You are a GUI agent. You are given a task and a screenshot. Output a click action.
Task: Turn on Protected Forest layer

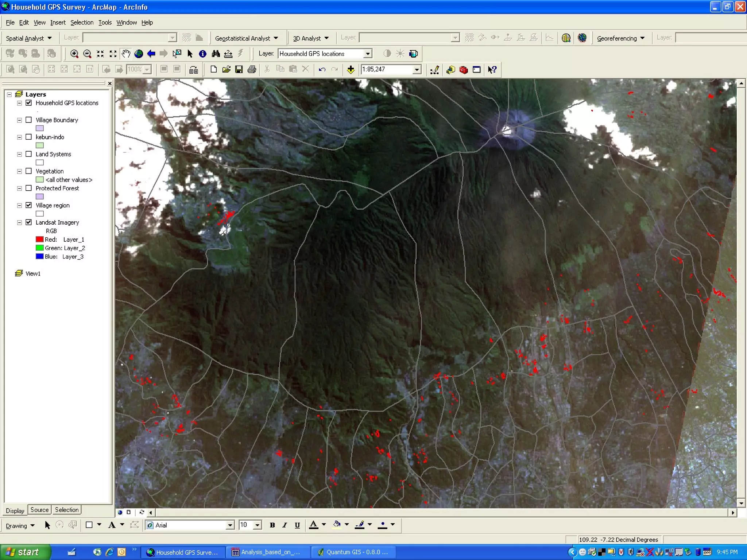(29, 188)
